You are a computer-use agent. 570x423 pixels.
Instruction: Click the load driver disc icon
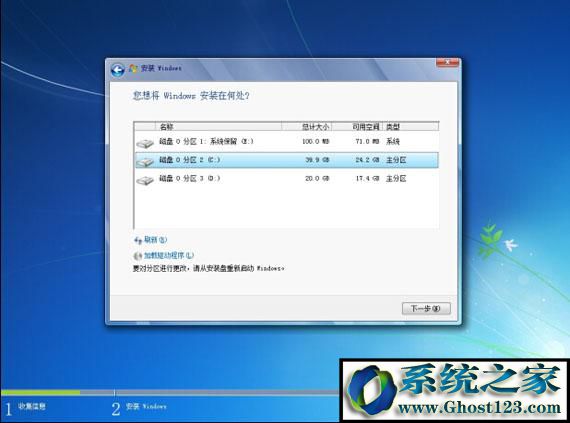tap(137, 256)
